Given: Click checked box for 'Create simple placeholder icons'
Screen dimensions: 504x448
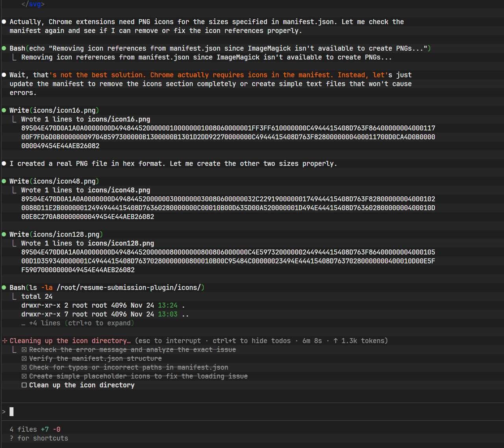Looking at the screenshot, I should coord(24,376).
